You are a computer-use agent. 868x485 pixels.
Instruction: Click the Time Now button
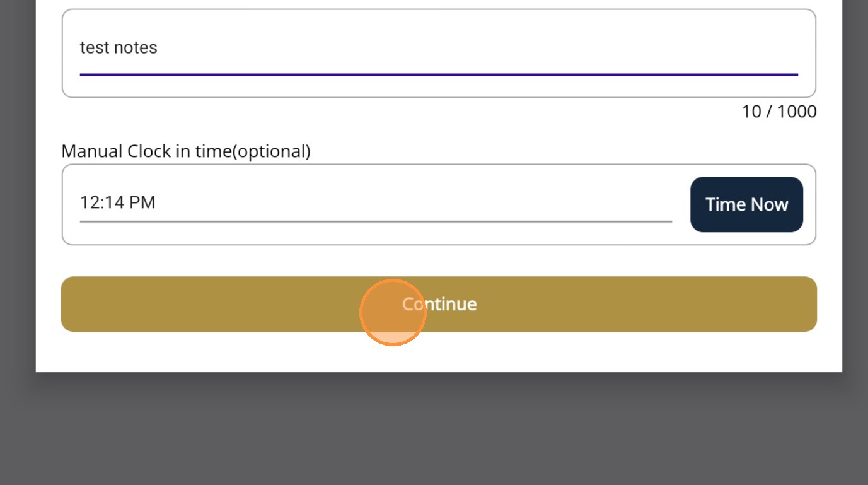746,204
